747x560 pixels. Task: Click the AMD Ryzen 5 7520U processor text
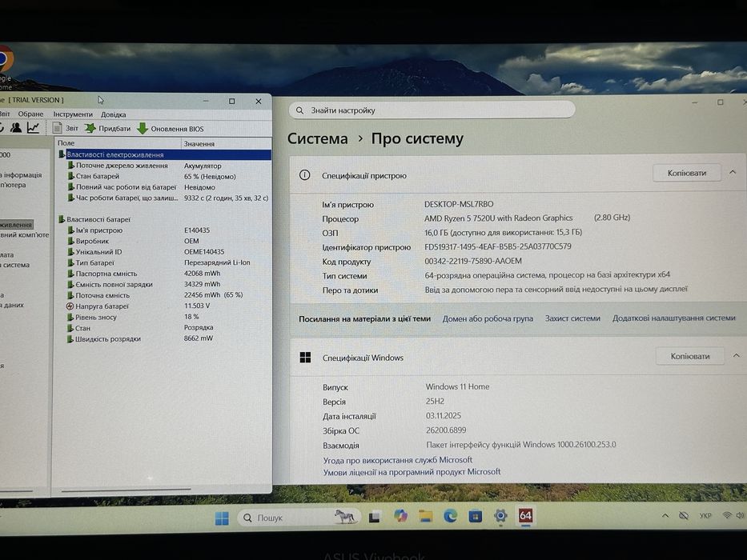pyautogui.click(x=498, y=218)
